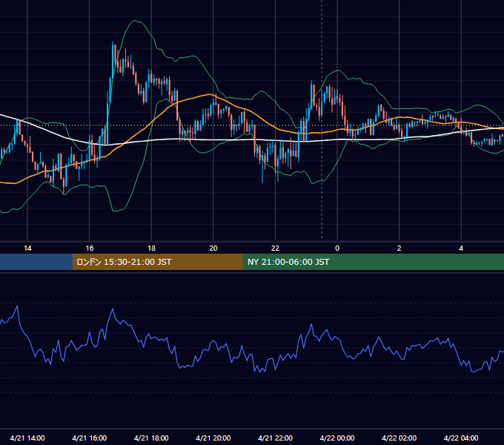Screen dimensions: 504x445
Task: Click the 4/22 00:00 time label
Action: [x=337, y=438]
